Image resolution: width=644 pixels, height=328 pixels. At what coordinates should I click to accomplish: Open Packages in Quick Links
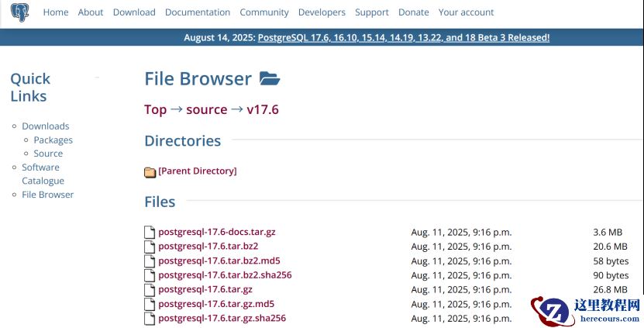pyautogui.click(x=53, y=140)
